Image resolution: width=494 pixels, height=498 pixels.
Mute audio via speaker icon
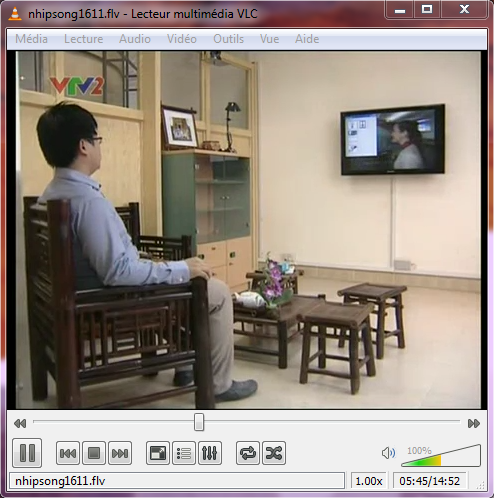[388, 453]
